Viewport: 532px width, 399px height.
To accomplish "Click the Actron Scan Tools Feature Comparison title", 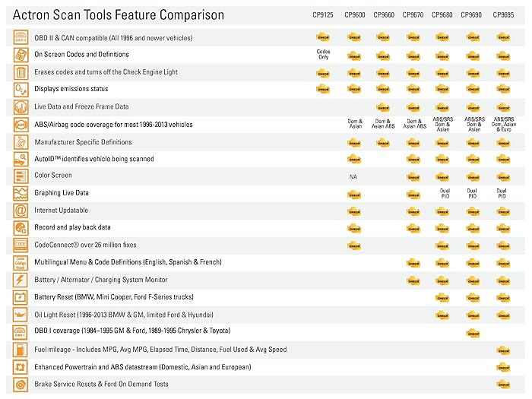I will click(x=119, y=14).
